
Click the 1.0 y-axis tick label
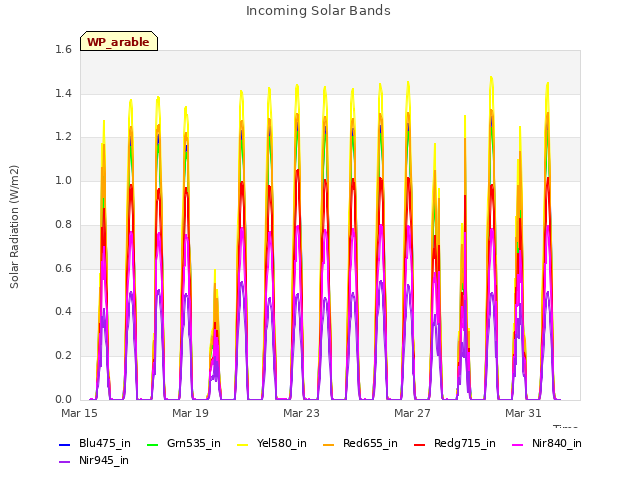(63, 181)
